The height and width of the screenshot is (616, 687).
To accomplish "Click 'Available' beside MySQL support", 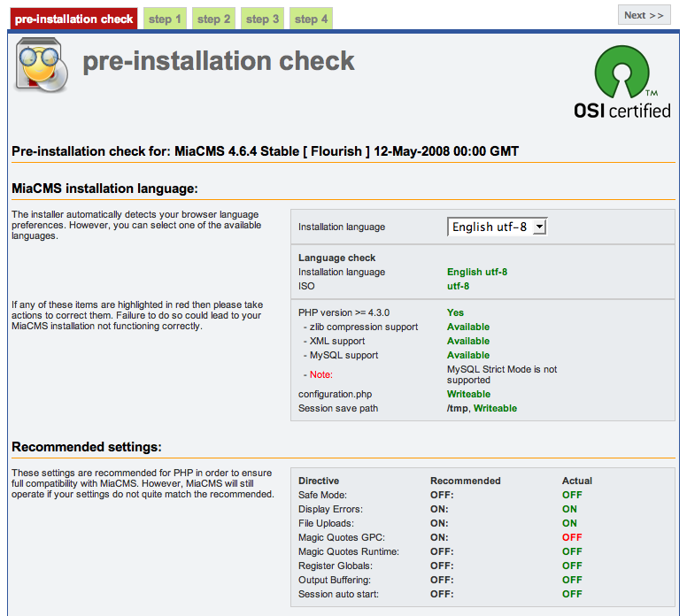I will coord(468,355).
